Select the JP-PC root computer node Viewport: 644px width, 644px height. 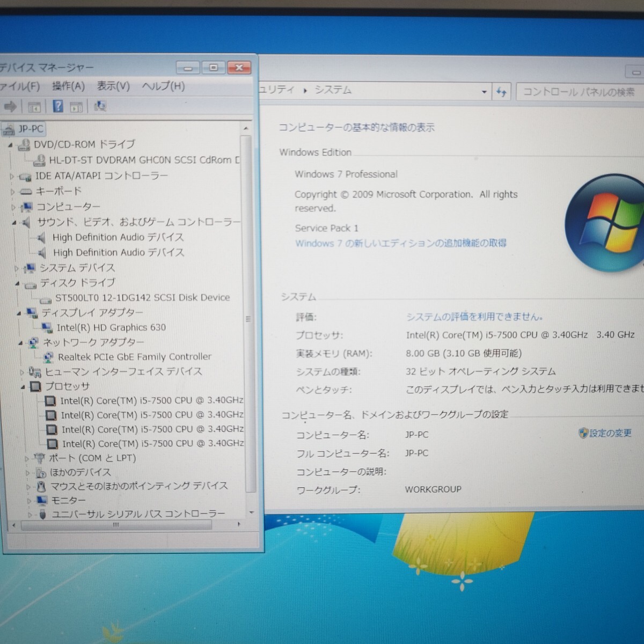pos(31,129)
